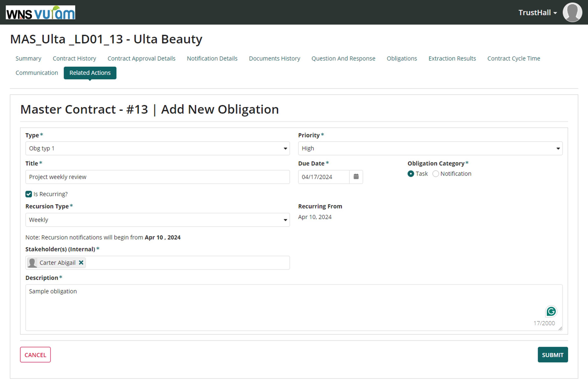Screen dimensions: 588x386
Task: View the Documents History tab
Action: [275, 59]
